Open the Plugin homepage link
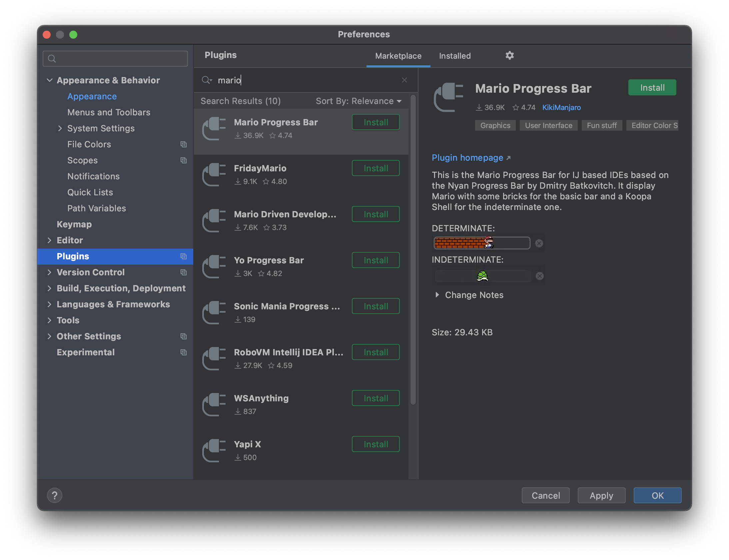The image size is (729, 560). pyautogui.click(x=467, y=158)
